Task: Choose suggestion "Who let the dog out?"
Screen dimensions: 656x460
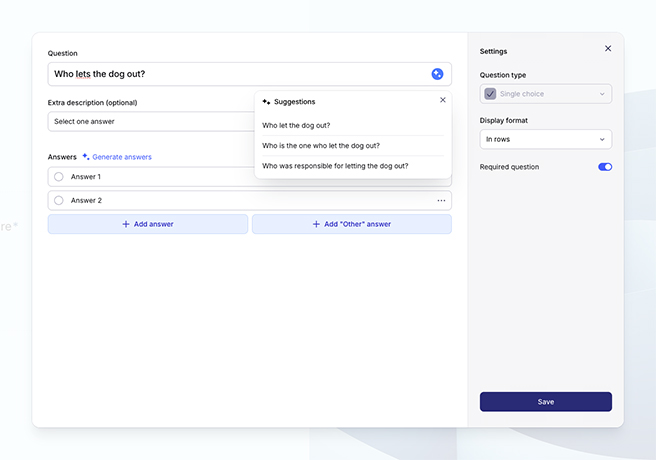Action: [296, 125]
